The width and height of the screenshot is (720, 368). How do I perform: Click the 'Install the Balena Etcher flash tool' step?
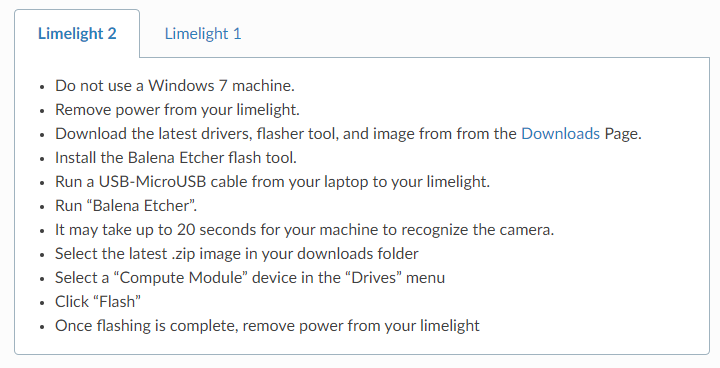pos(176,158)
